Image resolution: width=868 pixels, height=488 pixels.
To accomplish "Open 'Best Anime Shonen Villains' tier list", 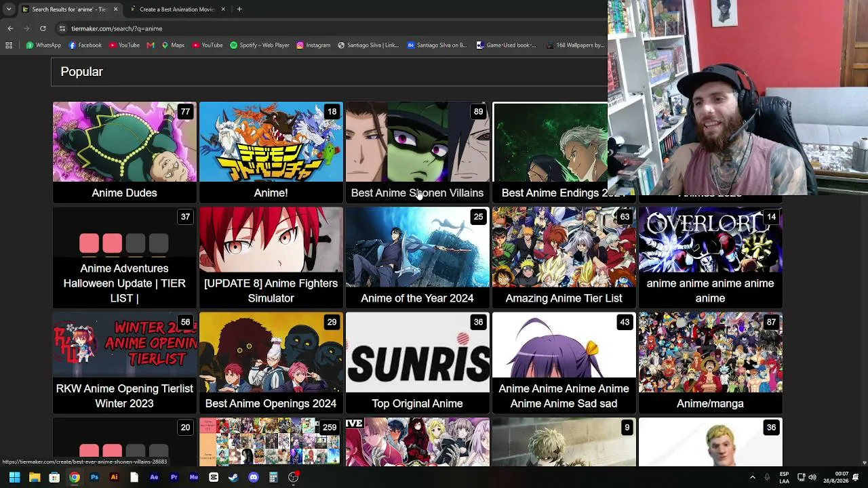I will [x=418, y=152].
